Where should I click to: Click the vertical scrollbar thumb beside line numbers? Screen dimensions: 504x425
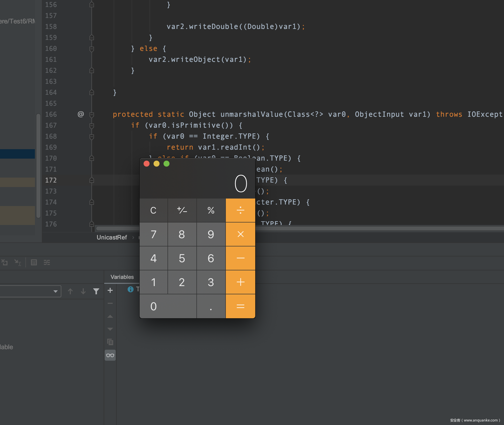tap(38, 166)
